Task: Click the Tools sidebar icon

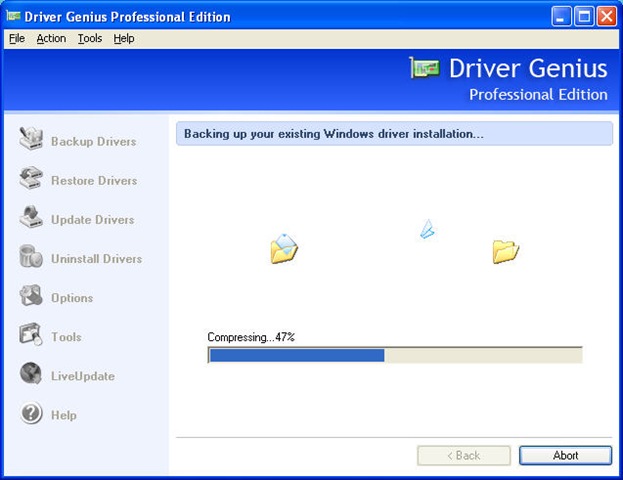Action: pos(31,334)
